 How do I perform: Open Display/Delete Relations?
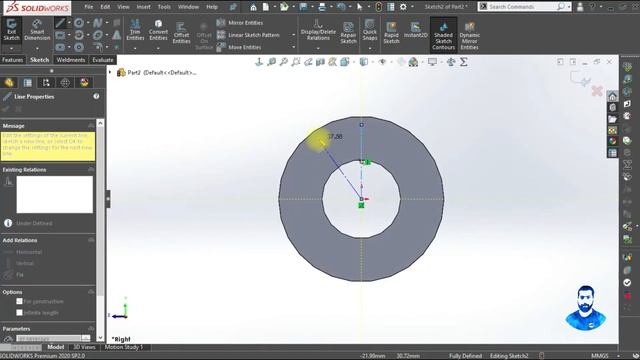pyautogui.click(x=318, y=29)
